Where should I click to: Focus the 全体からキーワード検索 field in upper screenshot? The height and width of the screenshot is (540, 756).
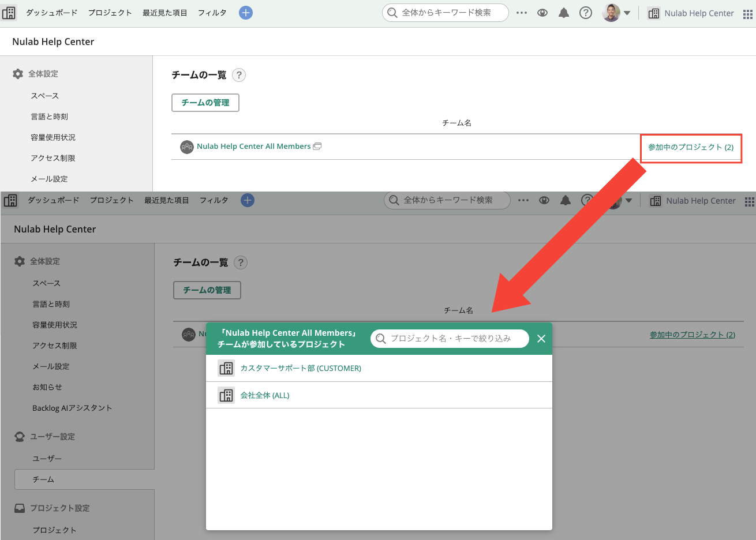pos(446,13)
